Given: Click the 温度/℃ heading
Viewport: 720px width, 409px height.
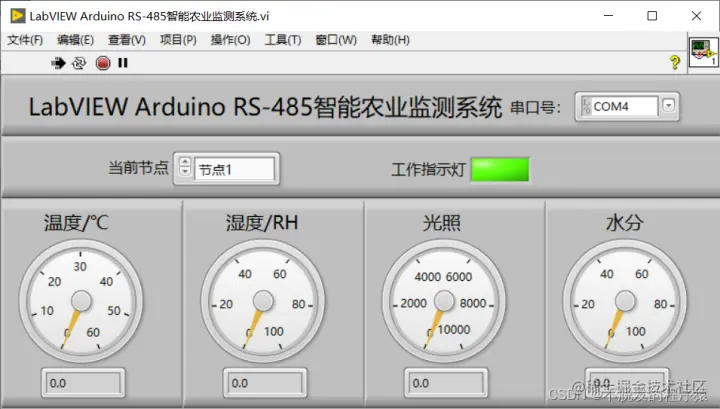Looking at the screenshot, I should [x=76, y=223].
